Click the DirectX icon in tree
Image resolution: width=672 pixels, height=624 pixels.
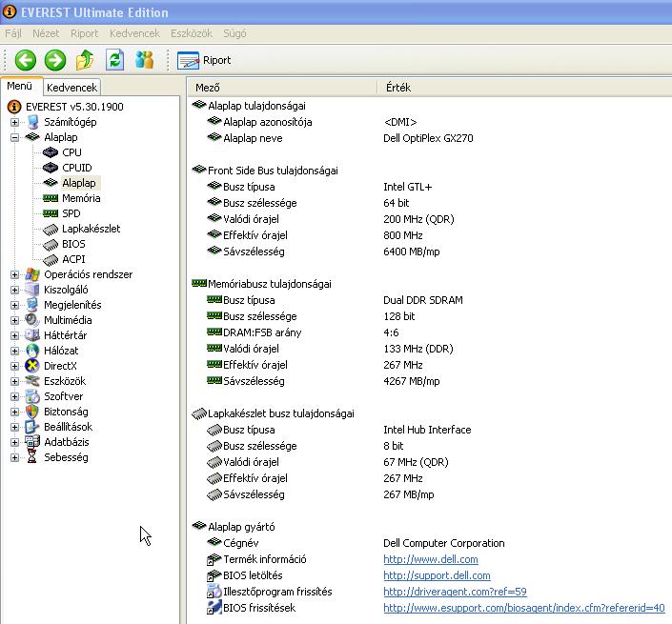coord(32,366)
